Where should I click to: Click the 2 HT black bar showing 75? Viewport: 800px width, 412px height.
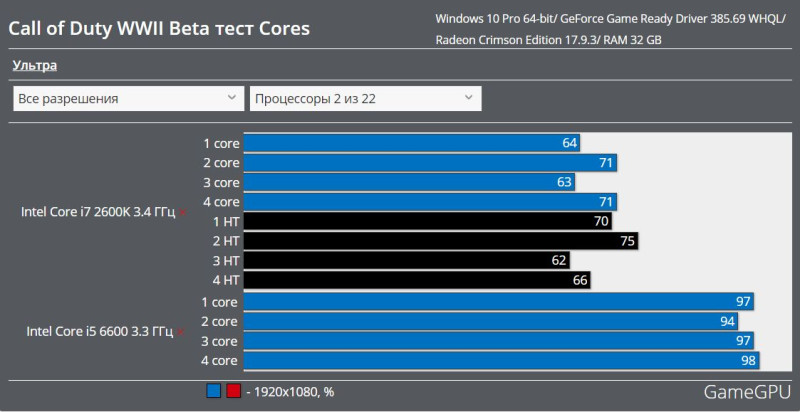click(x=440, y=241)
